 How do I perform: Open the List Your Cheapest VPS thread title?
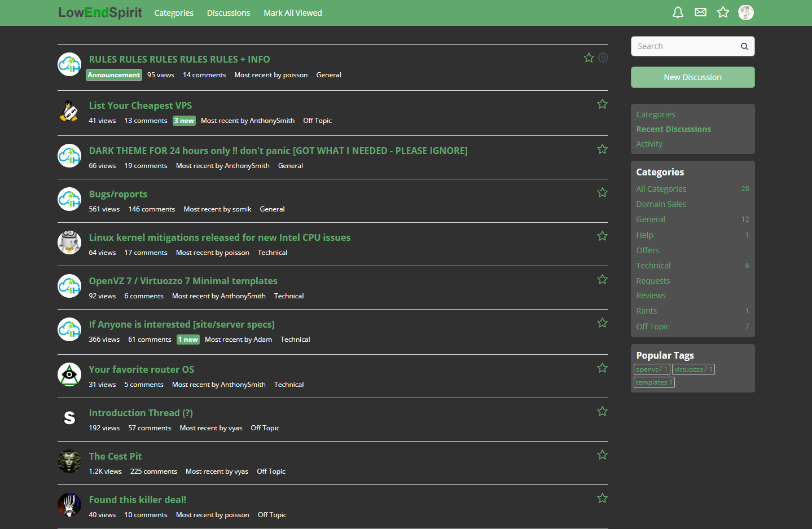point(141,105)
